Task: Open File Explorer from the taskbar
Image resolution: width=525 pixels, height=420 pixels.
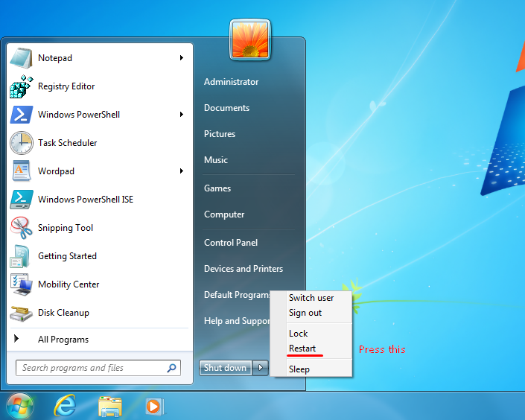Action: tap(110, 407)
